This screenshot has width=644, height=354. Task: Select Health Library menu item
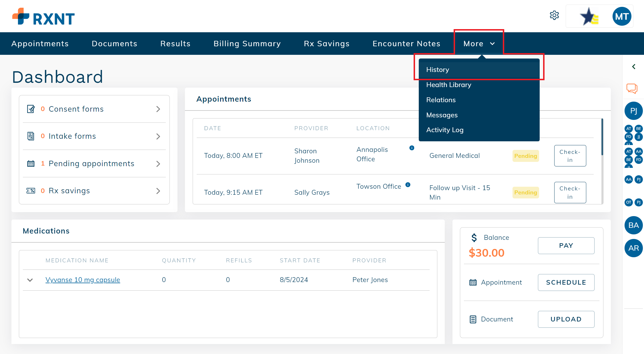pos(479,85)
